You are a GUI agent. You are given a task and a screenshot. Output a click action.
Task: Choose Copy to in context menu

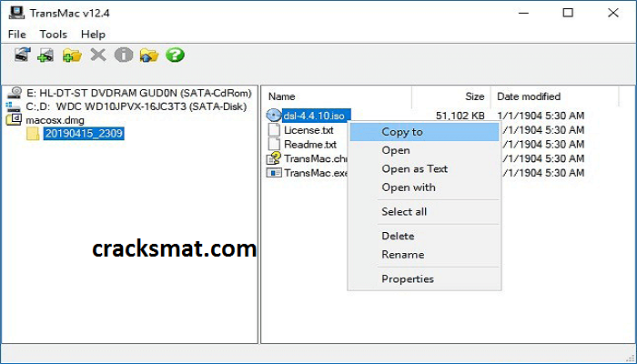click(425, 132)
